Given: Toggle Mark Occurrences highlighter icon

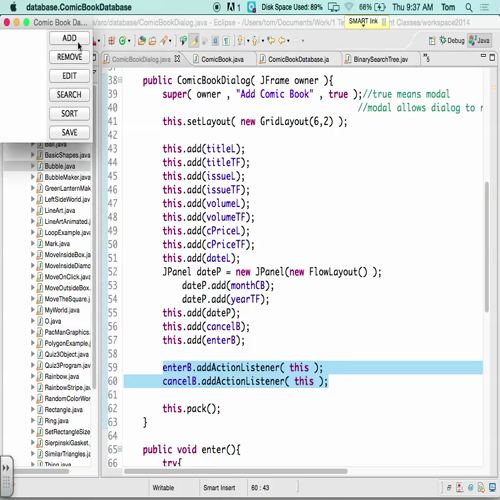Looking at the screenshot, I should click(194, 41).
